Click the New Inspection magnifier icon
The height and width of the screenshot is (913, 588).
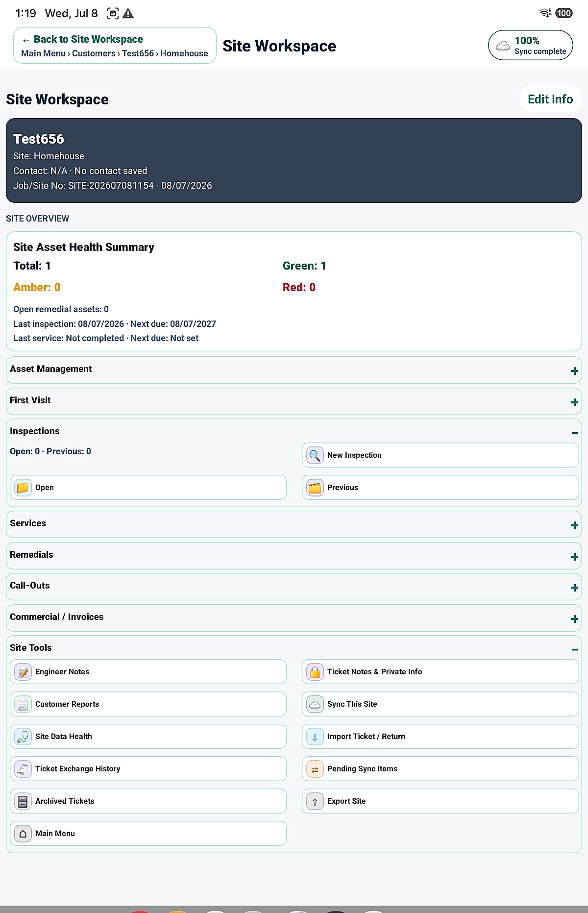pyautogui.click(x=315, y=455)
